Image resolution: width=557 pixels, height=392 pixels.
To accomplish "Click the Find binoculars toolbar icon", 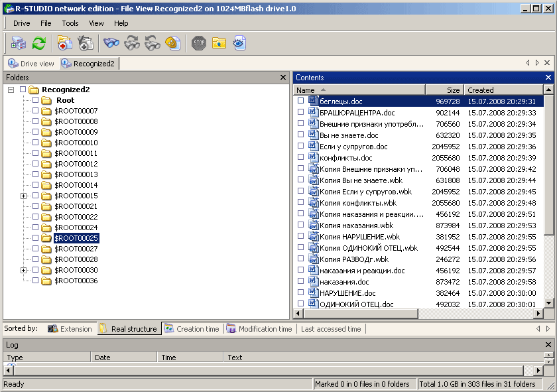I will [111, 43].
